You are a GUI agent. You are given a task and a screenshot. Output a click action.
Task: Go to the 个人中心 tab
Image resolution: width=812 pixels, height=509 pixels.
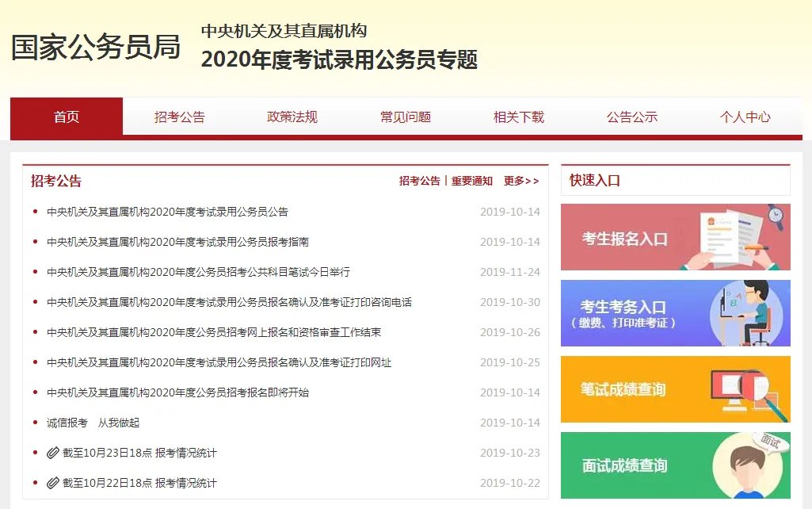pos(744,117)
